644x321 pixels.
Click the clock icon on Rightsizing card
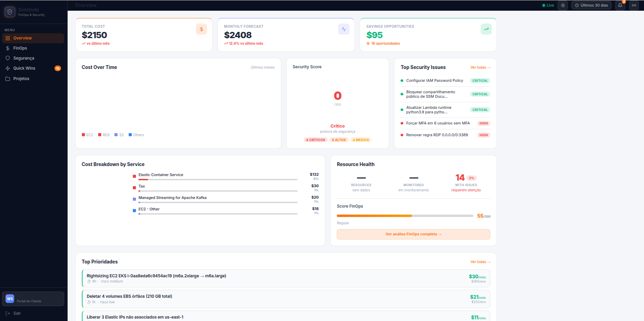(x=89, y=281)
